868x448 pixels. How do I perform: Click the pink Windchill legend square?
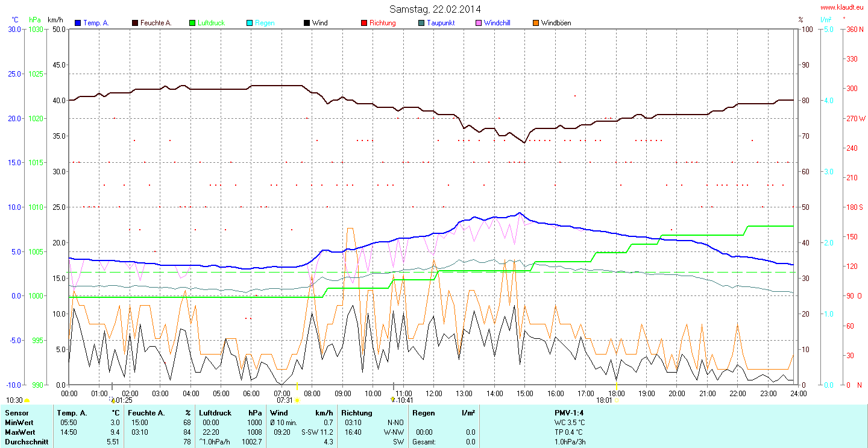point(479,23)
